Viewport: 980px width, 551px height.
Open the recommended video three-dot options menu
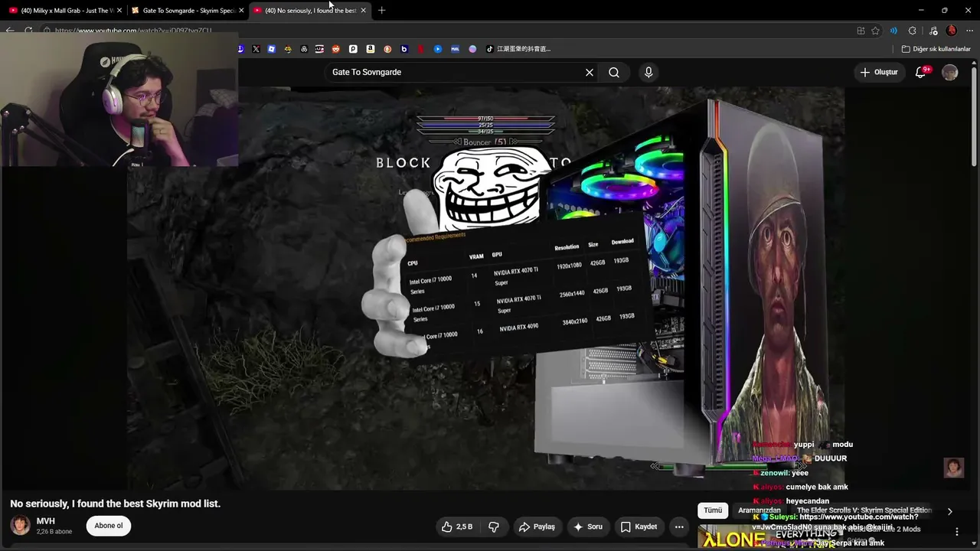click(956, 532)
